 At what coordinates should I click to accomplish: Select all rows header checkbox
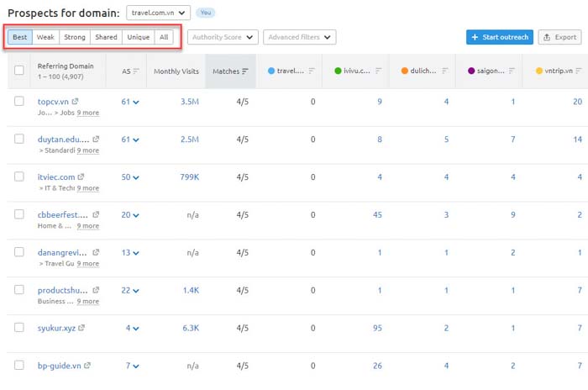pos(19,71)
